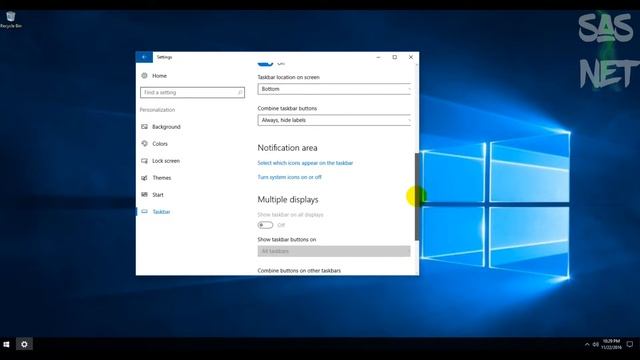Click the Find a setting search box
The image size is (640, 360).
point(192,93)
